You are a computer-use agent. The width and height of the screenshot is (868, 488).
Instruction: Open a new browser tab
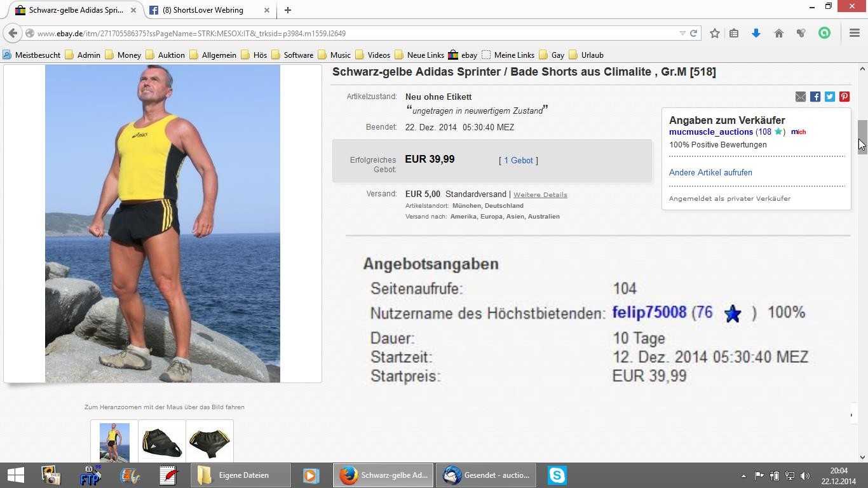coord(288,10)
